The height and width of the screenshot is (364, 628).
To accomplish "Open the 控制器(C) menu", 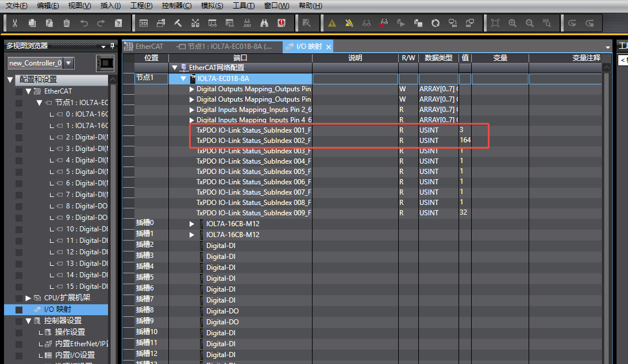I will pos(176,6).
